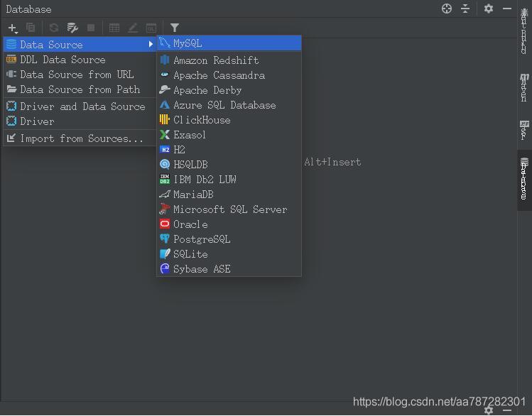Hide the Database panel with minus icon
The image size is (532, 416).
tap(507, 9)
